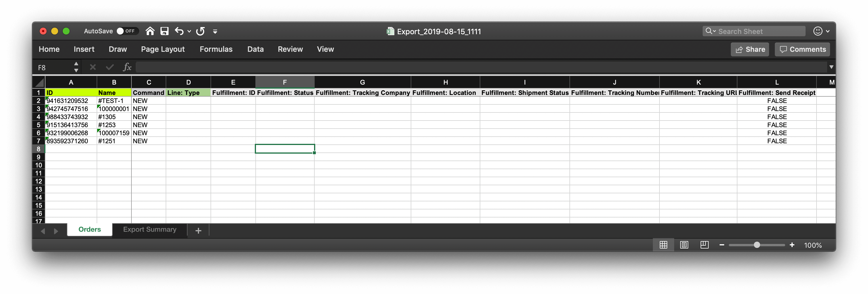The image size is (868, 294).
Task: Switch to the Export Summary sheet tab
Action: (150, 230)
